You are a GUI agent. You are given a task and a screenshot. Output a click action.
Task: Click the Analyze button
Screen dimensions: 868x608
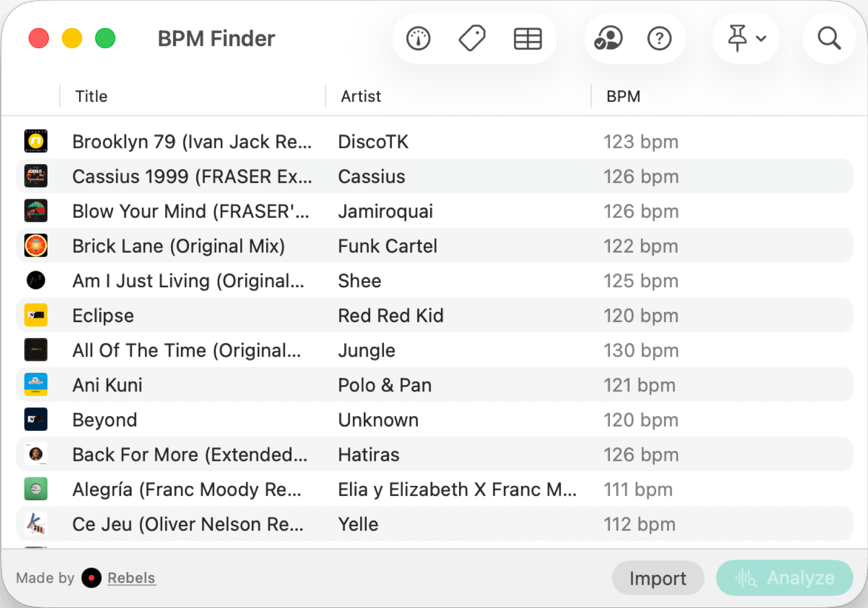point(784,578)
